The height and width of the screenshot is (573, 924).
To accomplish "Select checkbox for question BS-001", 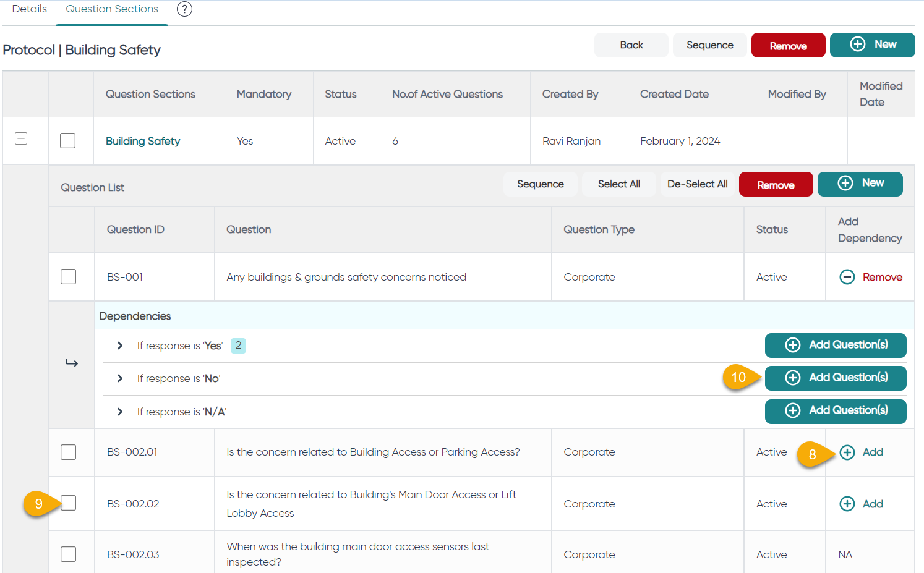I will pyautogui.click(x=69, y=276).
